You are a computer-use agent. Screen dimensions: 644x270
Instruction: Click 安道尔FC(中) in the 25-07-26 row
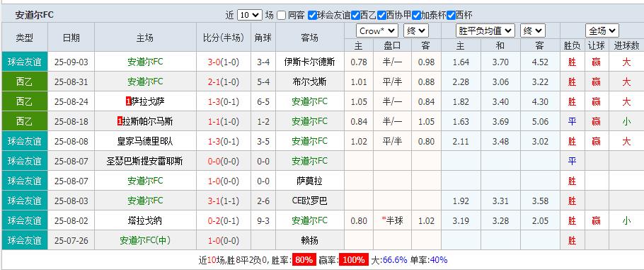pyautogui.click(x=145, y=240)
